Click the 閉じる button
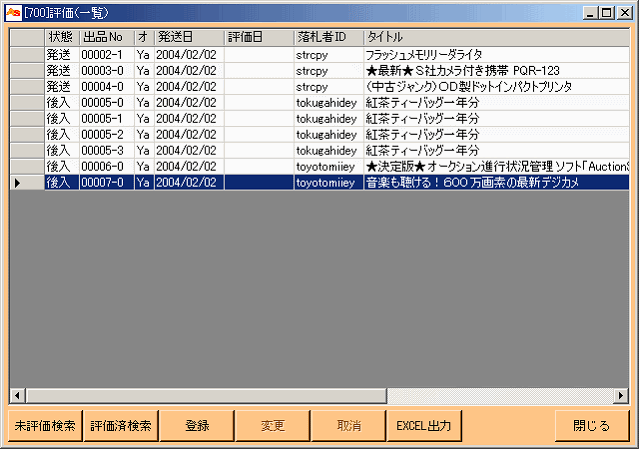639x449 pixels. (592, 426)
